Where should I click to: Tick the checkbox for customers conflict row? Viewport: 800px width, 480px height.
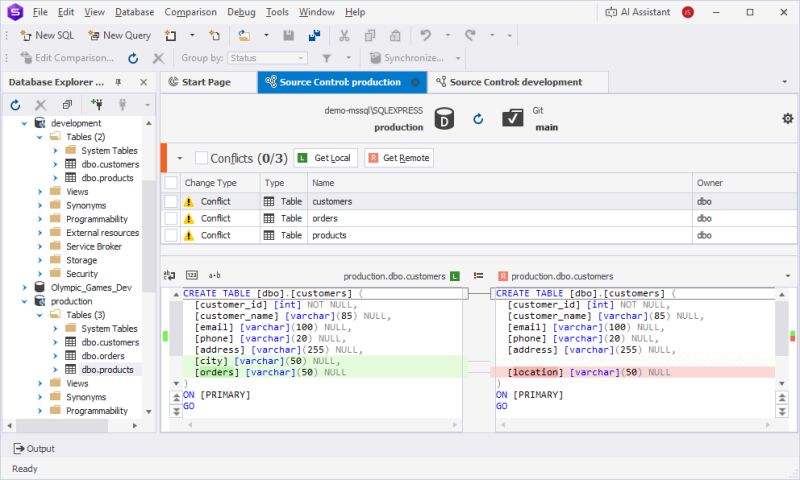tap(171, 201)
